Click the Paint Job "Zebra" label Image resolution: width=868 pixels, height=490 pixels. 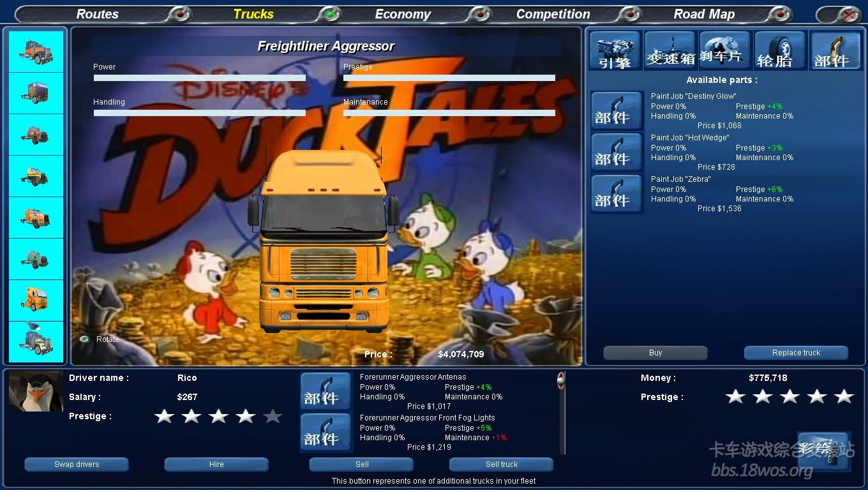(680, 179)
